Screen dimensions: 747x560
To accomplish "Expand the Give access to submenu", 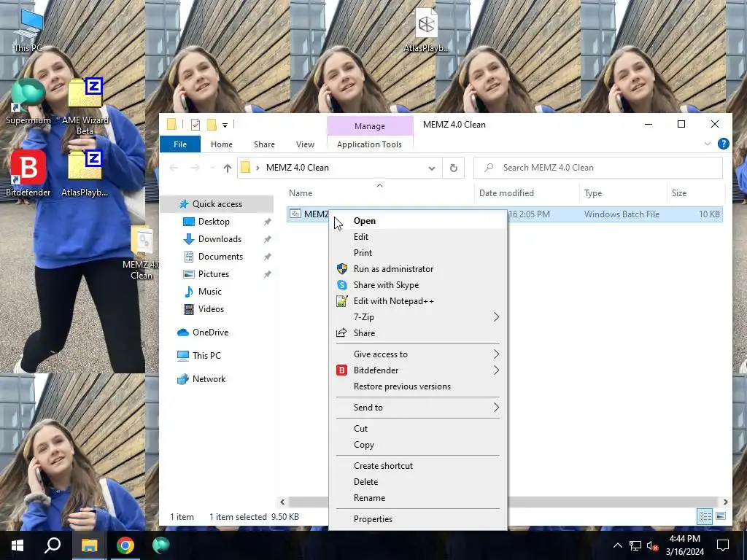I will tap(418, 354).
